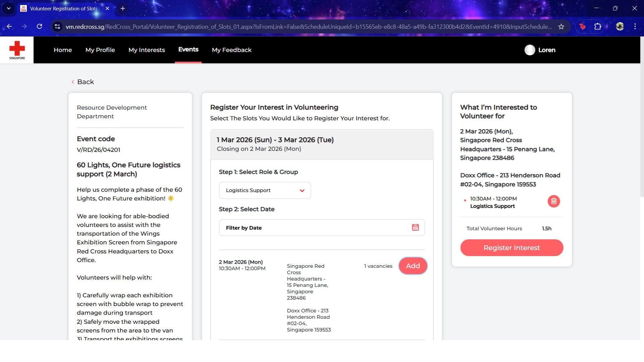Click the Filter by Date field
The height and width of the screenshot is (362, 644).
(x=322, y=228)
